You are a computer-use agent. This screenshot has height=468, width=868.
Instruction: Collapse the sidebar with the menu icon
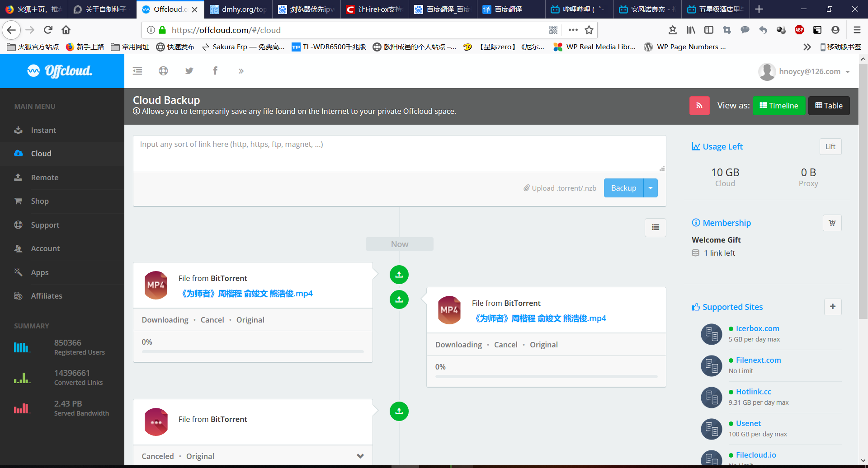[137, 71]
